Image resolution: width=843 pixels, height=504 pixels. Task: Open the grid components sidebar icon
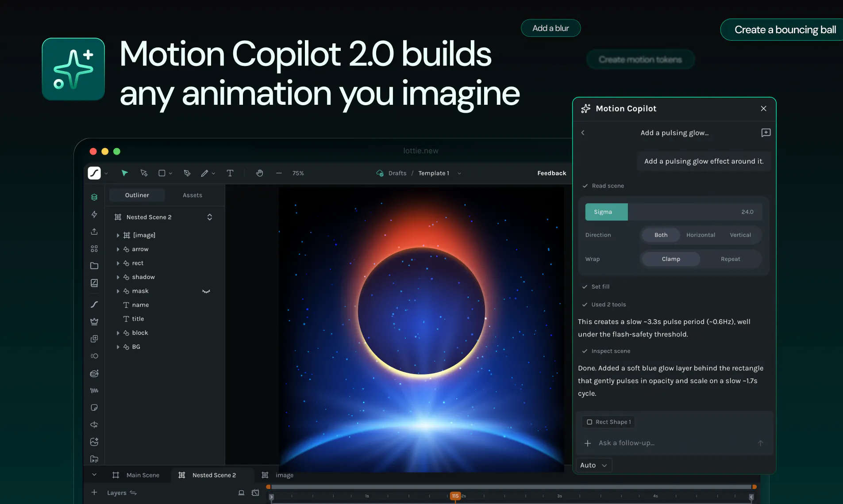pos(94,249)
